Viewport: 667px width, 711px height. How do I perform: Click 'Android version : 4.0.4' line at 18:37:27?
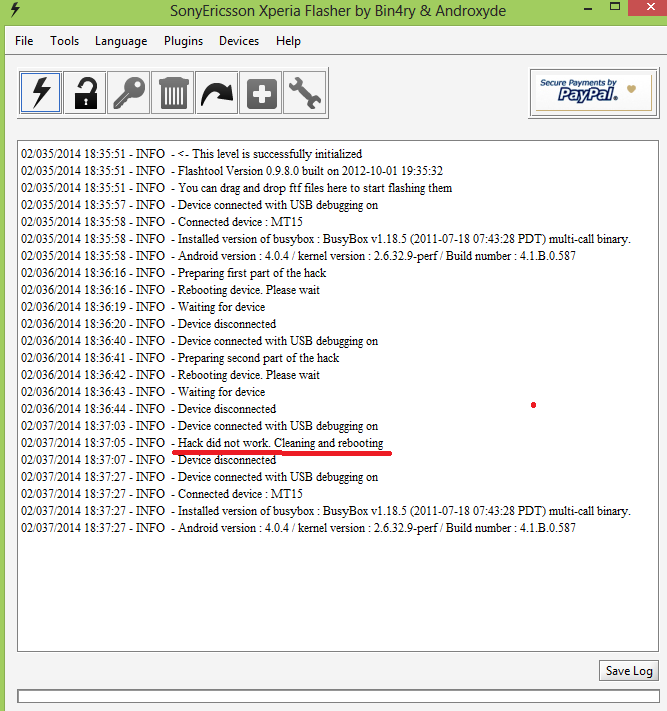(x=298, y=528)
